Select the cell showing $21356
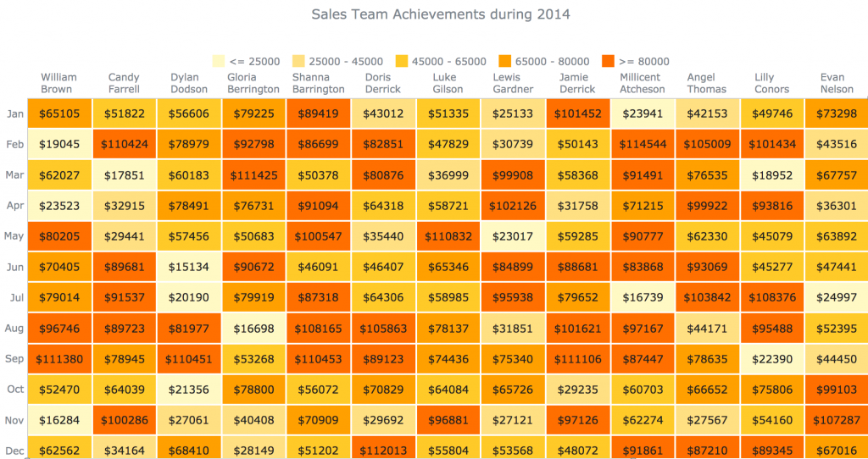868x459 pixels. point(189,390)
